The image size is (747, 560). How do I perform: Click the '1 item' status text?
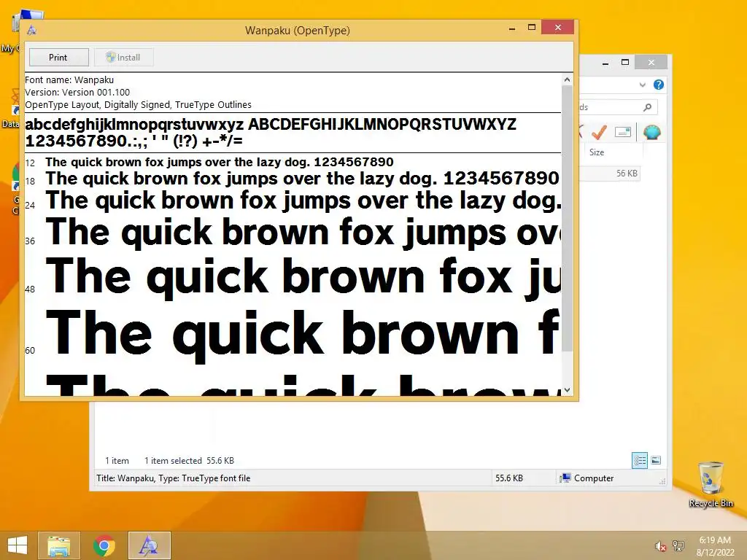[117, 461]
